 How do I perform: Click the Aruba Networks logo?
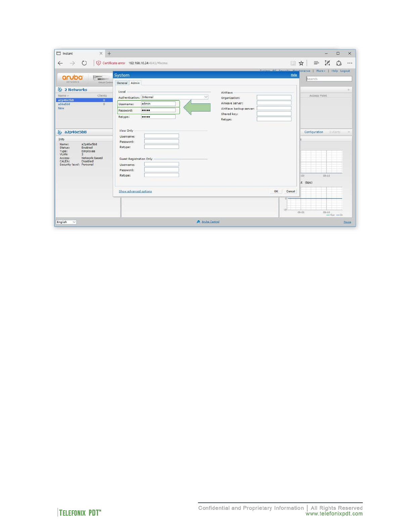(73, 78)
